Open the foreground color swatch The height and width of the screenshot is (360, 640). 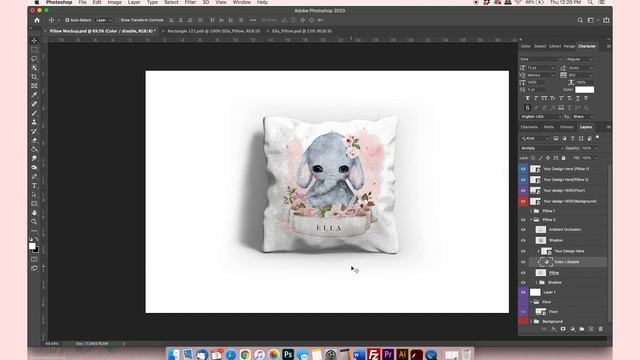[32, 246]
